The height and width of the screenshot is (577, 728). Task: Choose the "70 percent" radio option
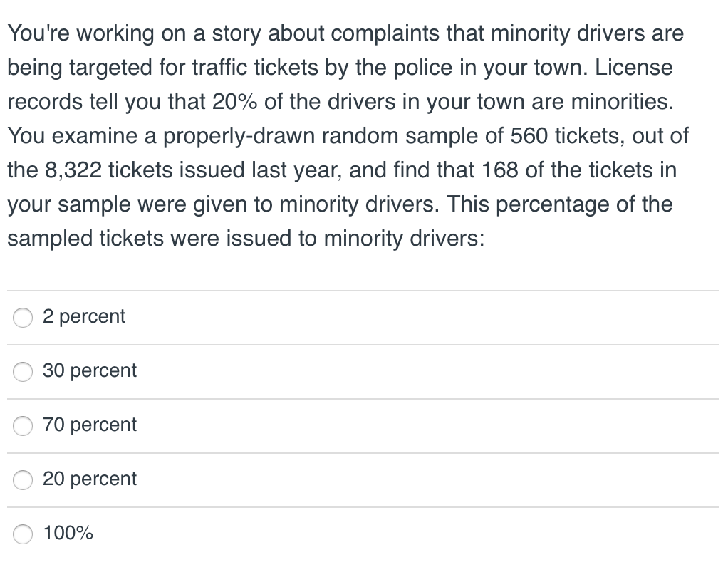(x=23, y=426)
